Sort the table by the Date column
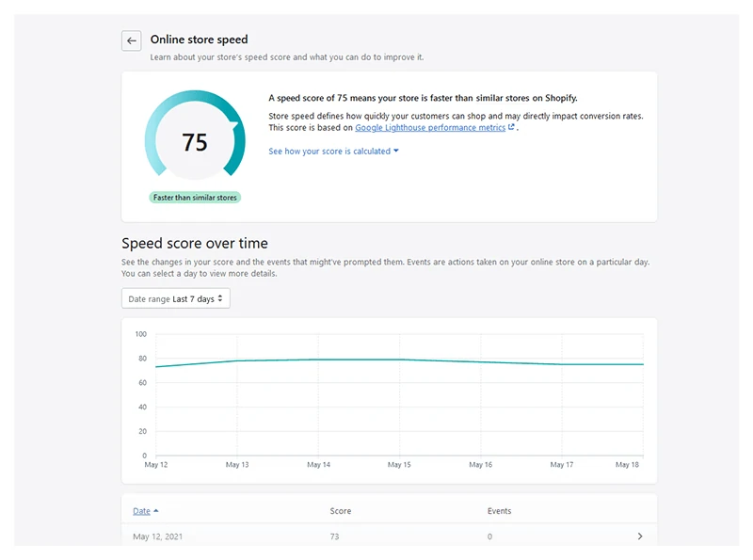The height and width of the screenshot is (560, 753). click(x=141, y=511)
